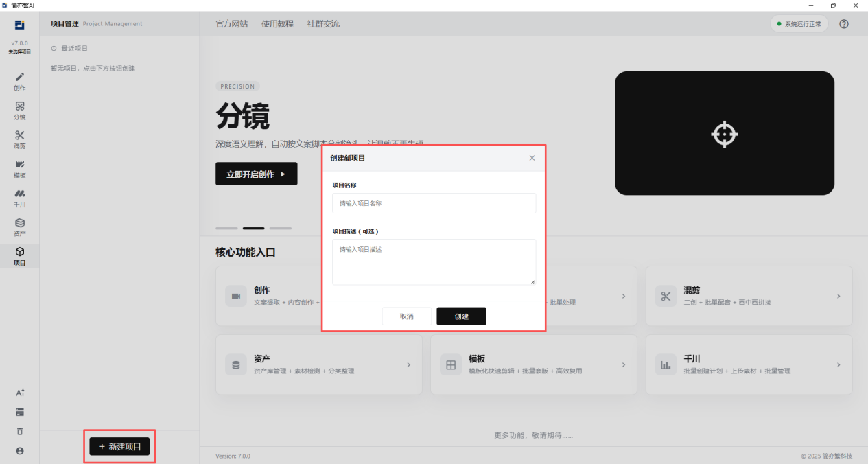This screenshot has width=868, height=464.
Task: Open the 千川 sidebar item
Action: click(x=20, y=198)
